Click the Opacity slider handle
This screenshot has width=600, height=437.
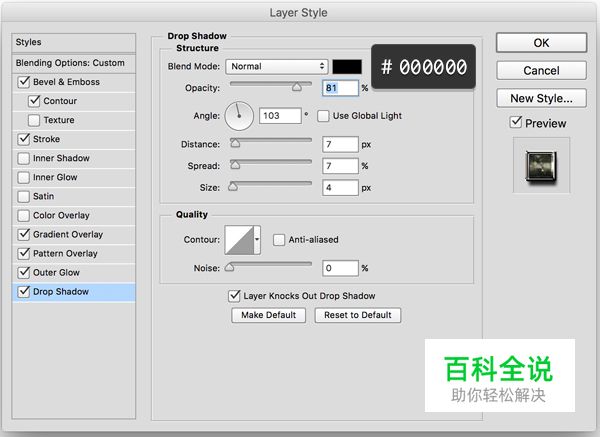(297, 88)
